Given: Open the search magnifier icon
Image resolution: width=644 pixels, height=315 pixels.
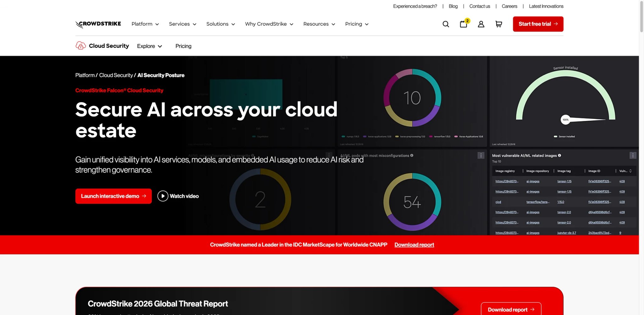Looking at the screenshot, I should click(446, 24).
